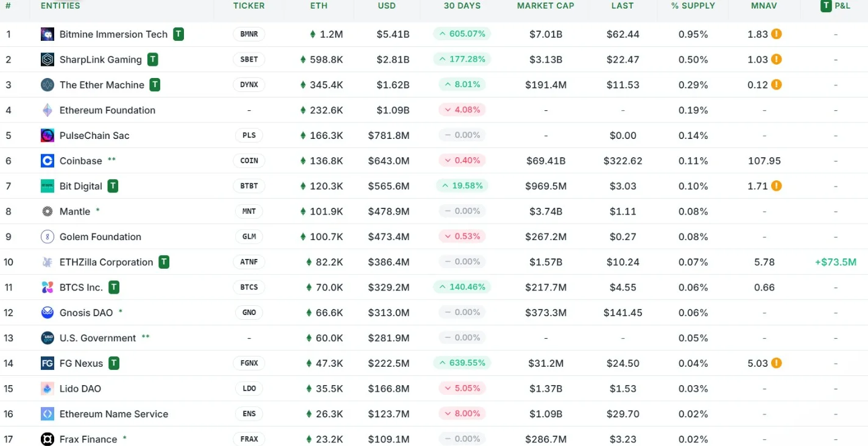Click the +$73.5M P&L value
Viewport: 868px width, 446px height.
[836, 262]
